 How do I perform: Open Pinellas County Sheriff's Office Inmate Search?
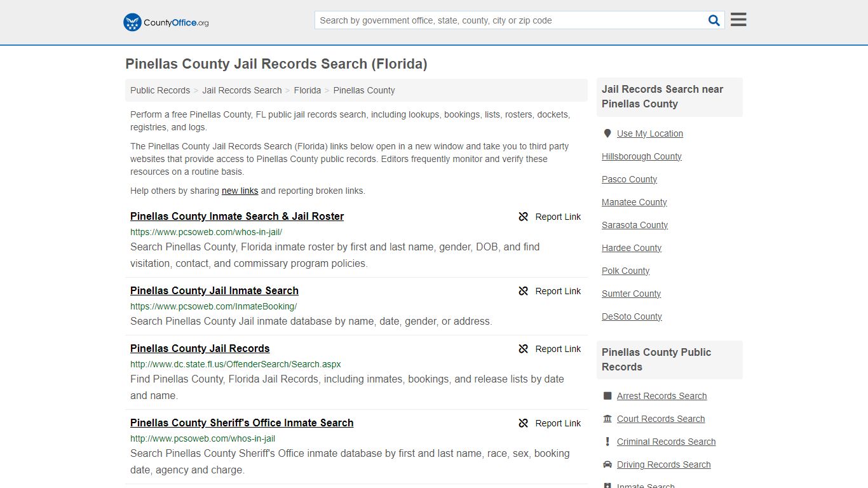point(242,423)
